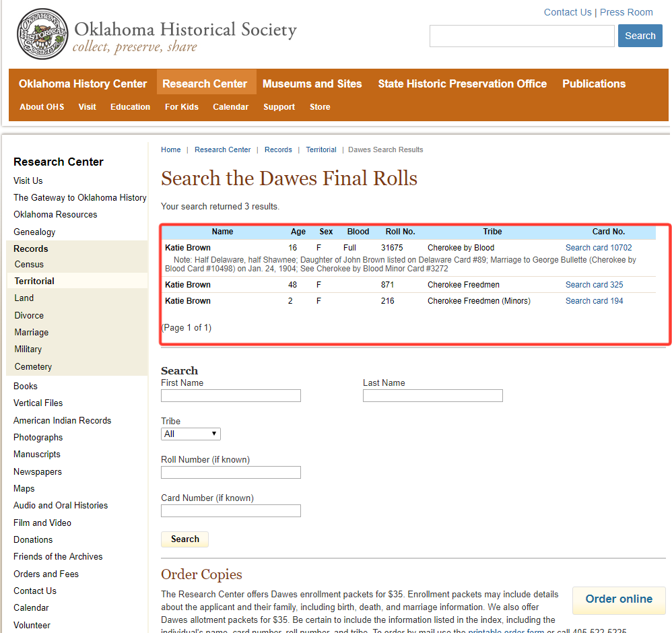This screenshot has height=633, width=672.
Task: Open the Press Room link
Action: (x=626, y=12)
